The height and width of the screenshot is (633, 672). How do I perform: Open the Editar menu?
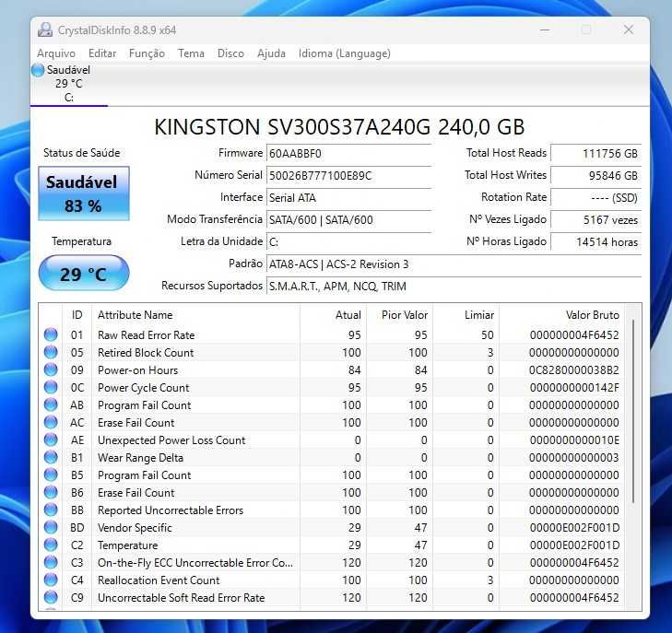[102, 53]
